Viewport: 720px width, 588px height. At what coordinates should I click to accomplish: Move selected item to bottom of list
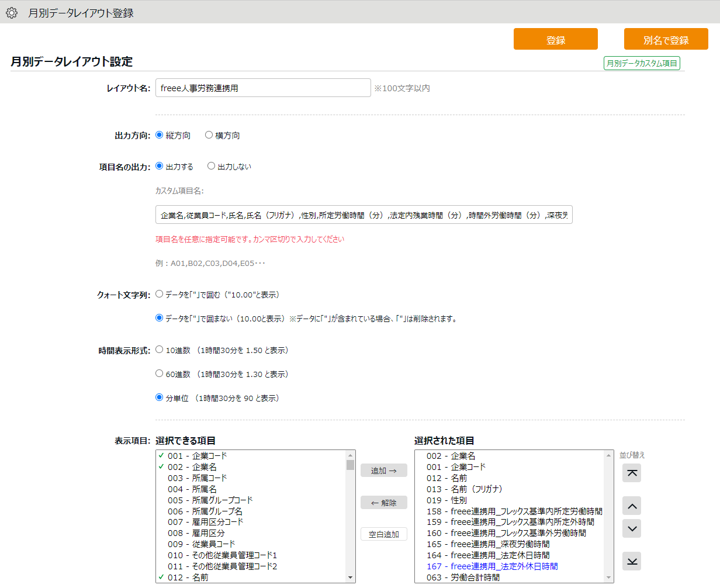tap(632, 561)
